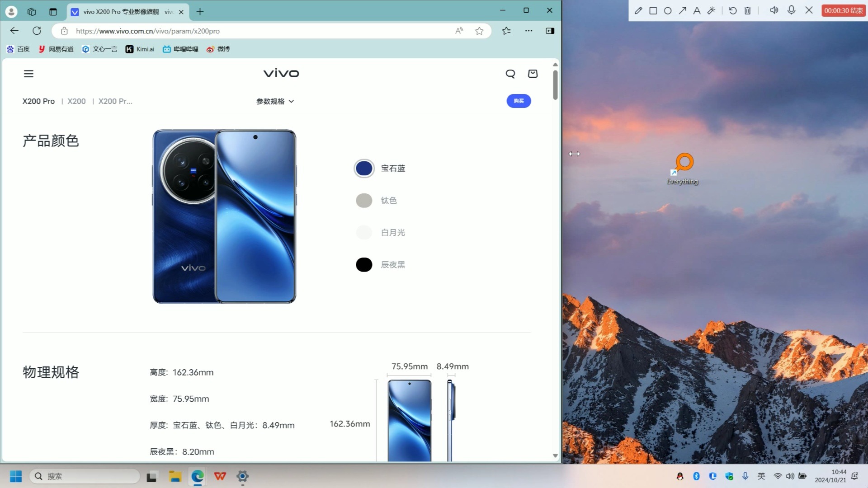Viewport: 868px width, 488px height.
Task: Open X200 tab
Action: [x=75, y=101]
